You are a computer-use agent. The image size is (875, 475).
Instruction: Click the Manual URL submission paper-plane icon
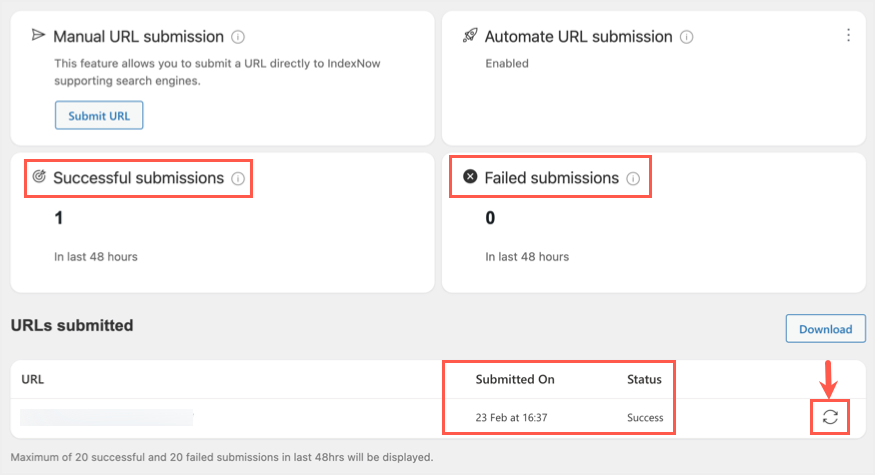(x=39, y=36)
